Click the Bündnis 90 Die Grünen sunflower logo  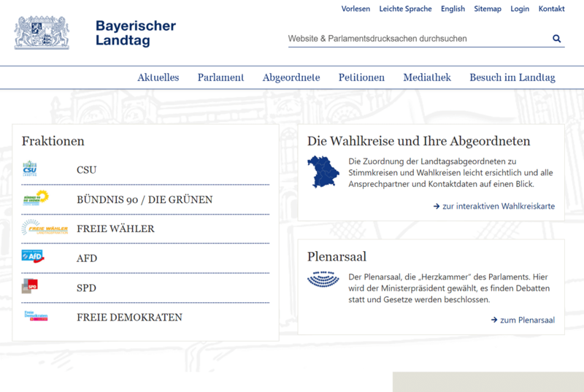click(36, 198)
